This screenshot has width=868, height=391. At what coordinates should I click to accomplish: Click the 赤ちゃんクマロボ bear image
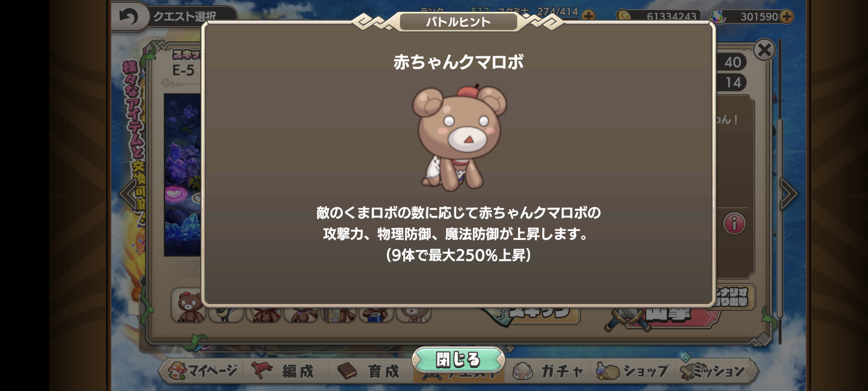tap(459, 138)
